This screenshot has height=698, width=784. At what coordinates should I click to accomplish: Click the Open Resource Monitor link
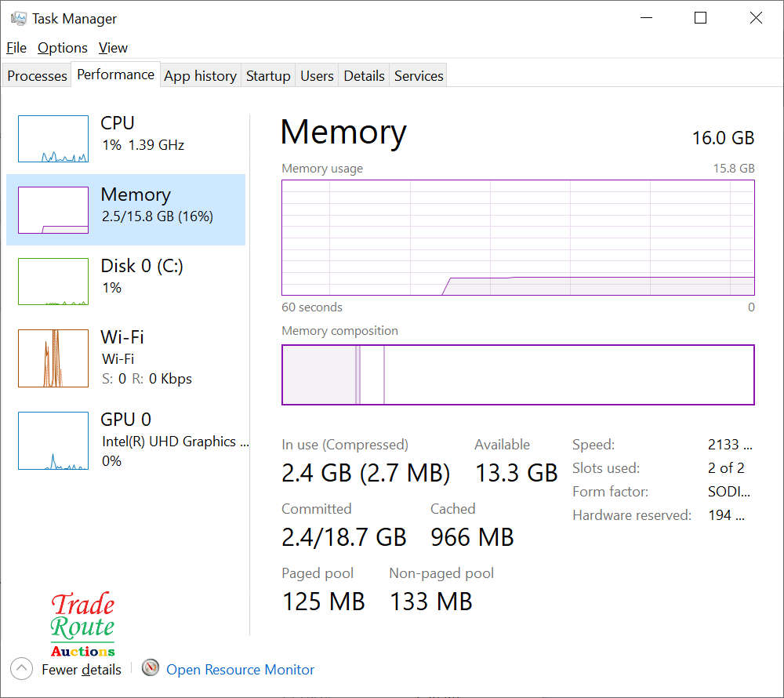240,670
